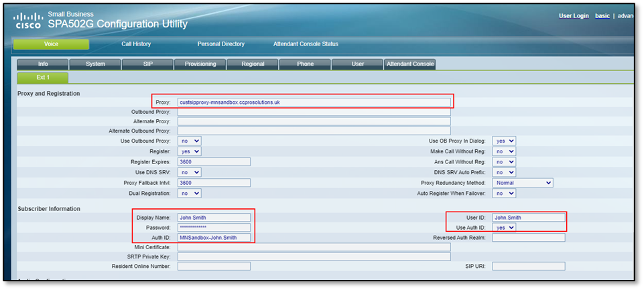Click the Register Expires field

point(214,162)
